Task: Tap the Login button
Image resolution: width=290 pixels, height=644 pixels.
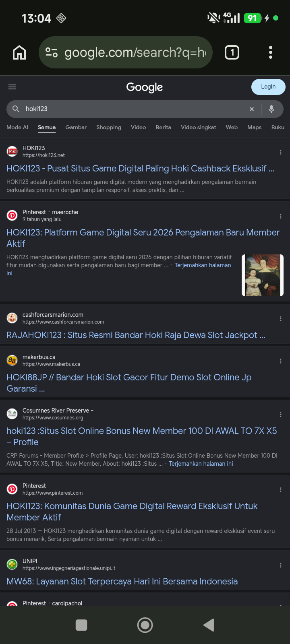Action: (268, 87)
